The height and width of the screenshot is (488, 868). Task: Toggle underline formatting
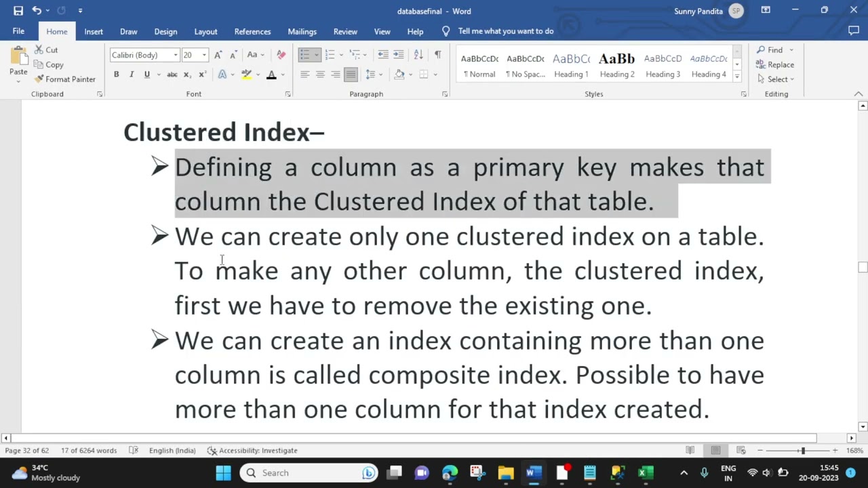[x=146, y=75]
